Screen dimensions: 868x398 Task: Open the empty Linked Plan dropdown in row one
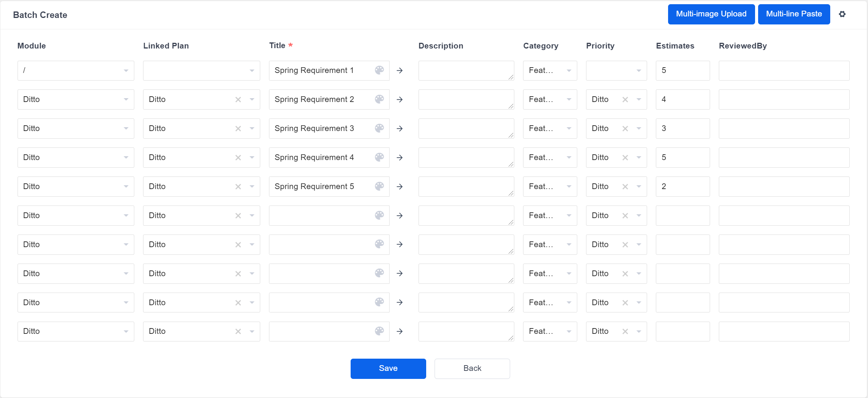[x=201, y=71]
